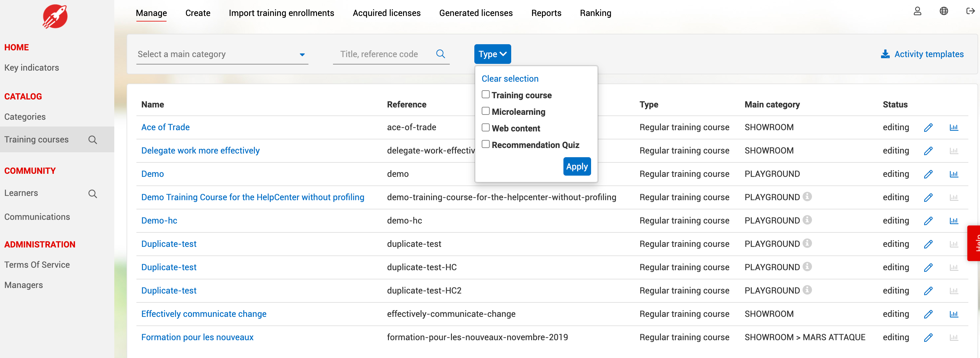This screenshot has width=980, height=358.
Task: Edit Delegate work more effectively course
Action: point(928,151)
